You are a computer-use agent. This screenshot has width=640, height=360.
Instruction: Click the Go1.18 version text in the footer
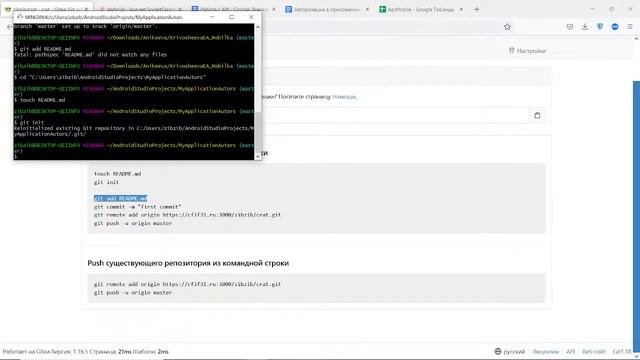click(622, 351)
